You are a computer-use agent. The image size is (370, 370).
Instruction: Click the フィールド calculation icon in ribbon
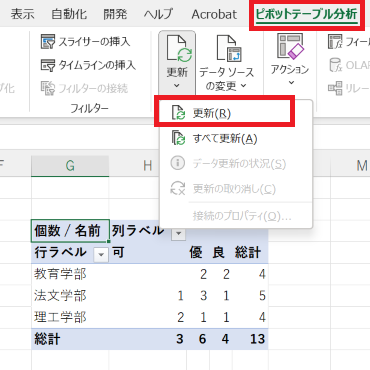335,41
